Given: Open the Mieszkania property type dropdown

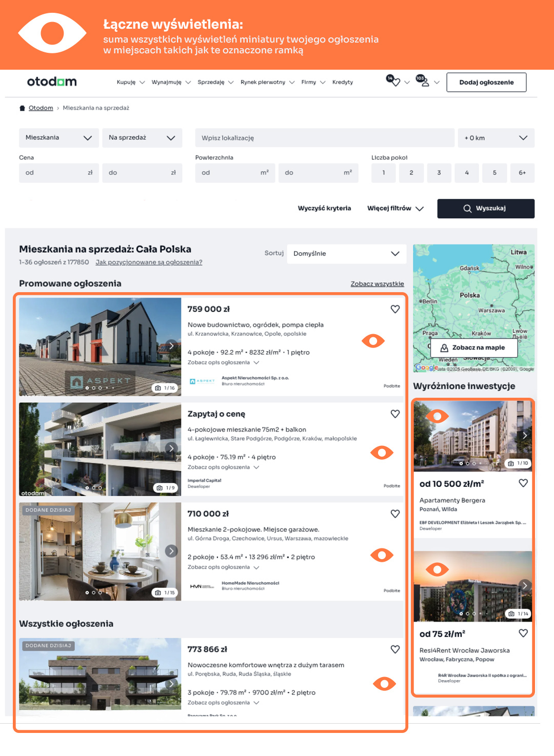Looking at the screenshot, I should click(58, 138).
